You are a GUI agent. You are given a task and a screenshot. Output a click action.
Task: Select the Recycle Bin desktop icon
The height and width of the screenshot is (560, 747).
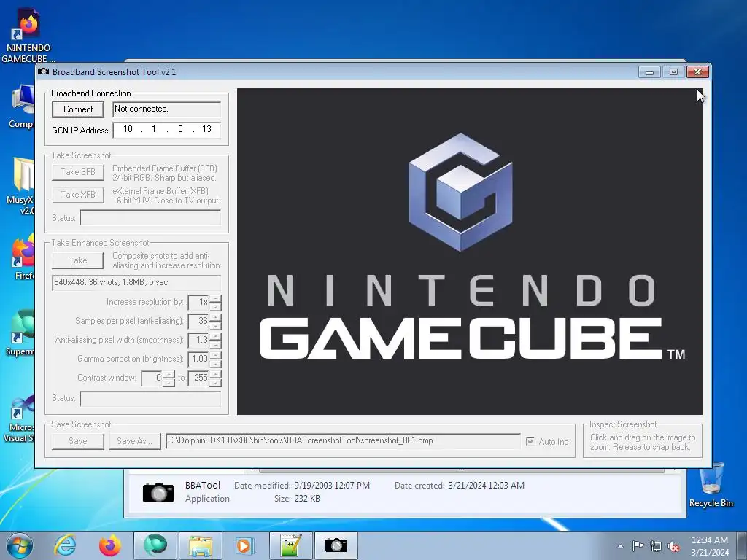(711, 485)
